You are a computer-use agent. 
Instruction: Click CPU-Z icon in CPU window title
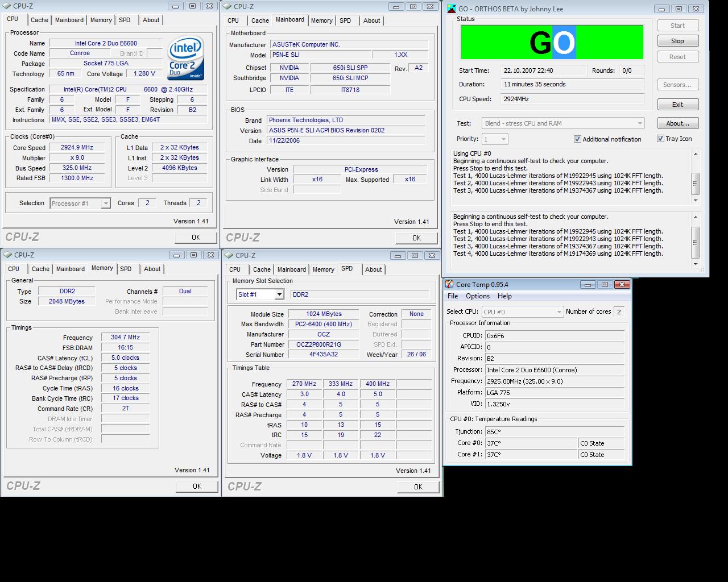point(7,6)
